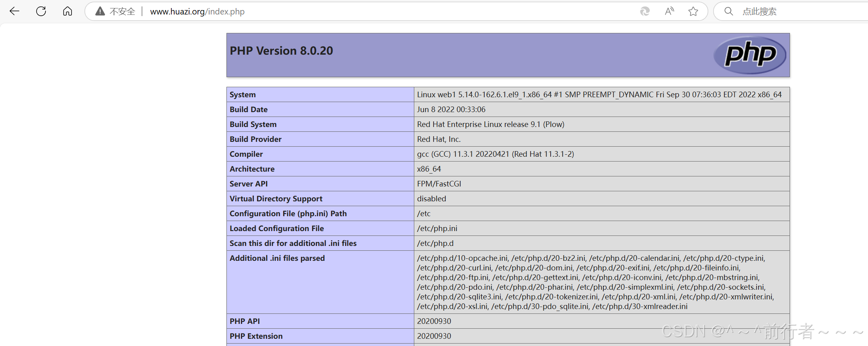868x346 pixels.
Task: Click the Virtual Directory Support label
Action: (276, 199)
